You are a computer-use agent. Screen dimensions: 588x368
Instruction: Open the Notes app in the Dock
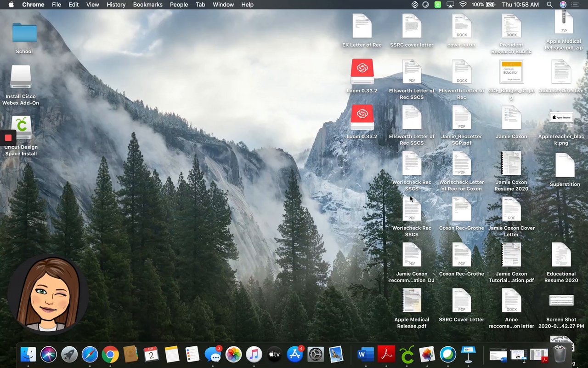(172, 354)
